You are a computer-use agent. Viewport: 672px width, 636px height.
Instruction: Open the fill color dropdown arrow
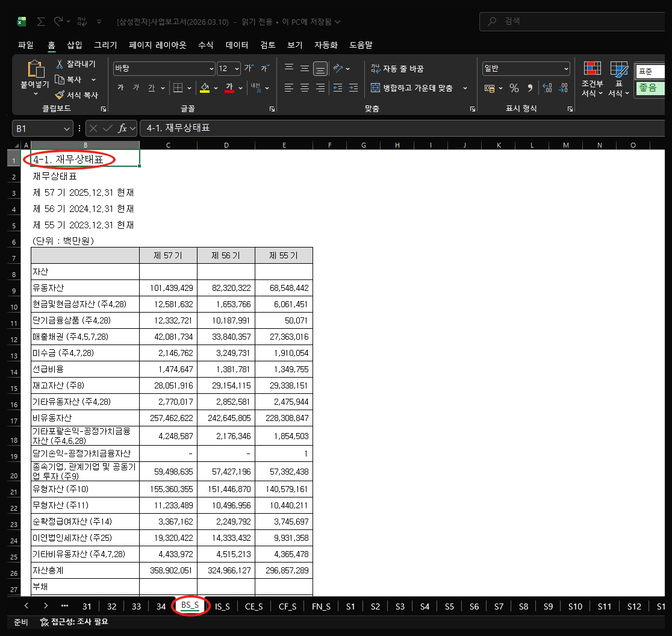pos(216,89)
